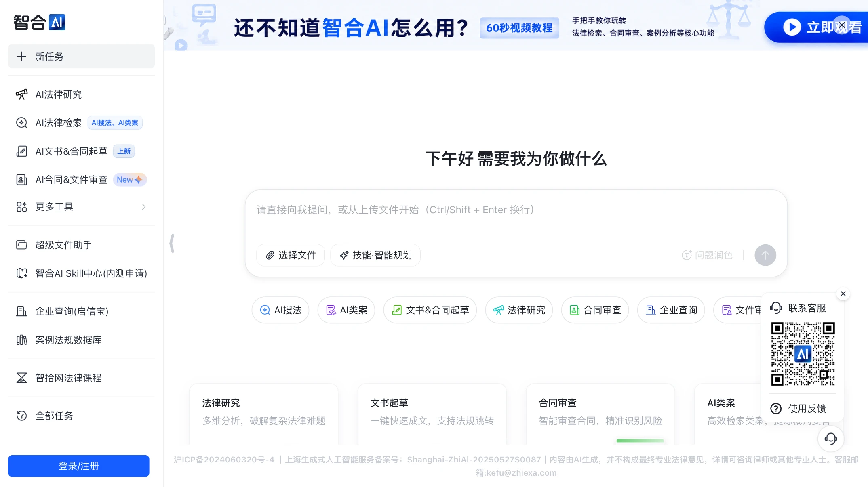Click the folder icon beside 超级文件助手
This screenshot has height=487, width=868.
click(21, 245)
